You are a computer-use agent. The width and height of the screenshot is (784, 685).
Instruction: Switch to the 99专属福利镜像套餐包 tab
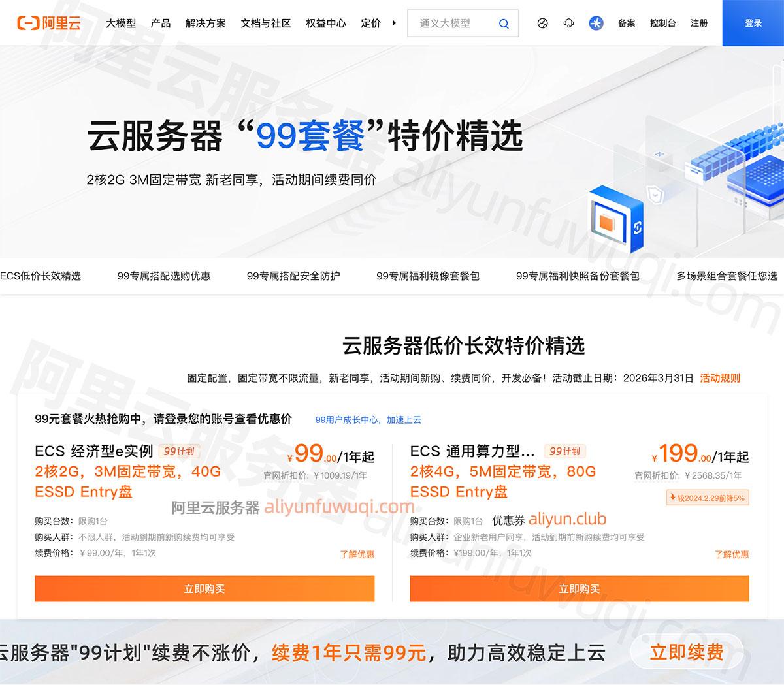tap(428, 276)
